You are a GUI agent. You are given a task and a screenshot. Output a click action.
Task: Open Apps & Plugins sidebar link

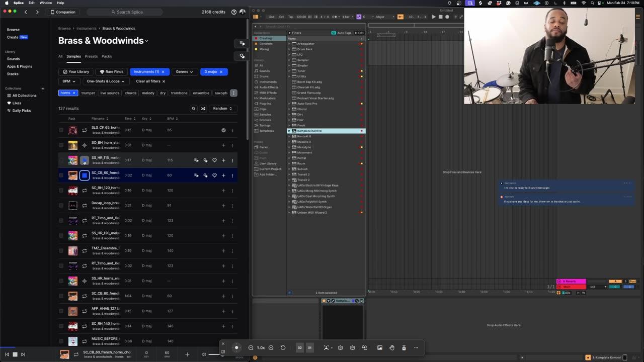coord(19,66)
